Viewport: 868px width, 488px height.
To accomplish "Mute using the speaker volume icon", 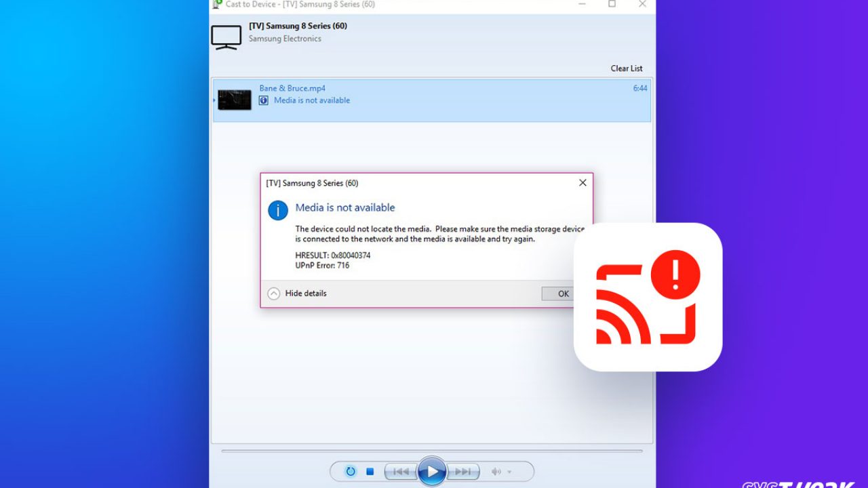I will 496,471.
